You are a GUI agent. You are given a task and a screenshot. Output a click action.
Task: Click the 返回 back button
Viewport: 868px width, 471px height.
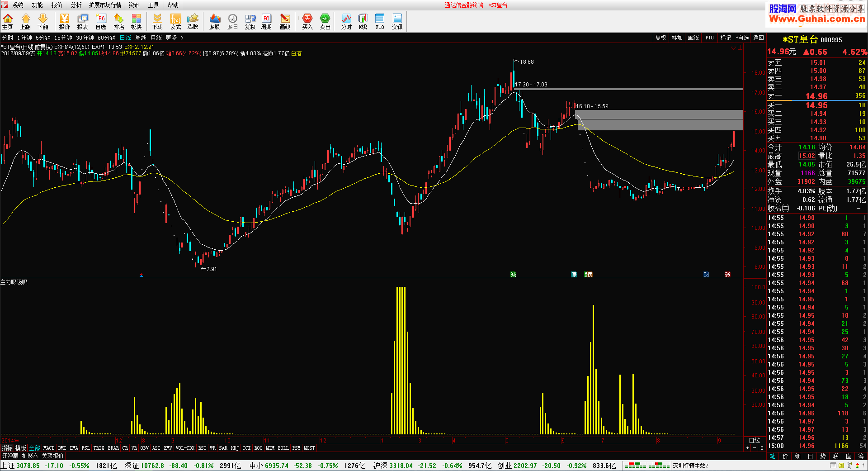(759, 38)
